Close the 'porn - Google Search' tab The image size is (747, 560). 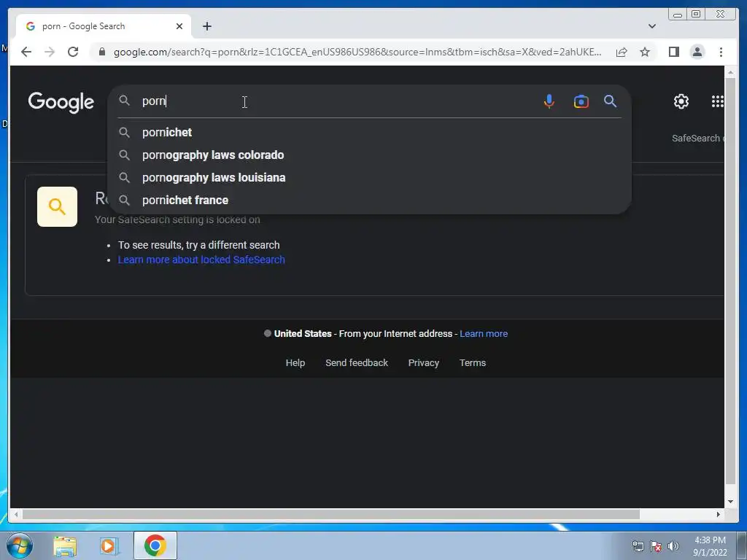(x=179, y=26)
